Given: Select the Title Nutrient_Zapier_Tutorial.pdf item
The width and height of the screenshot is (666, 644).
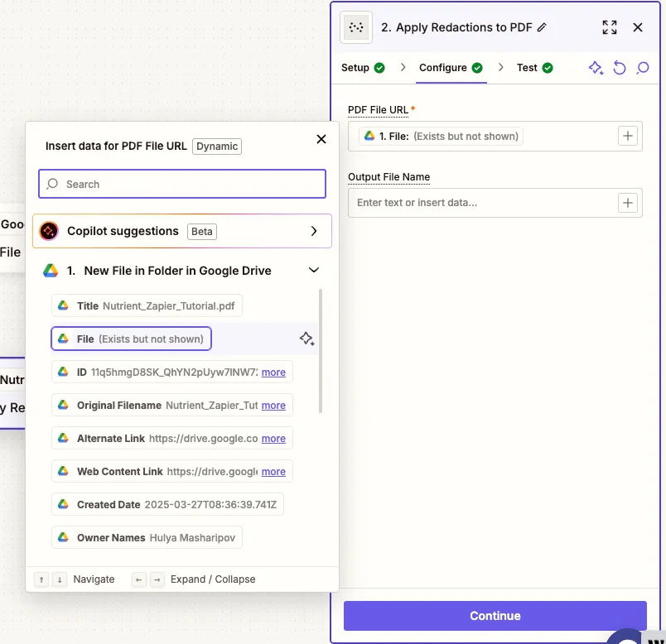Looking at the screenshot, I should click(147, 305).
